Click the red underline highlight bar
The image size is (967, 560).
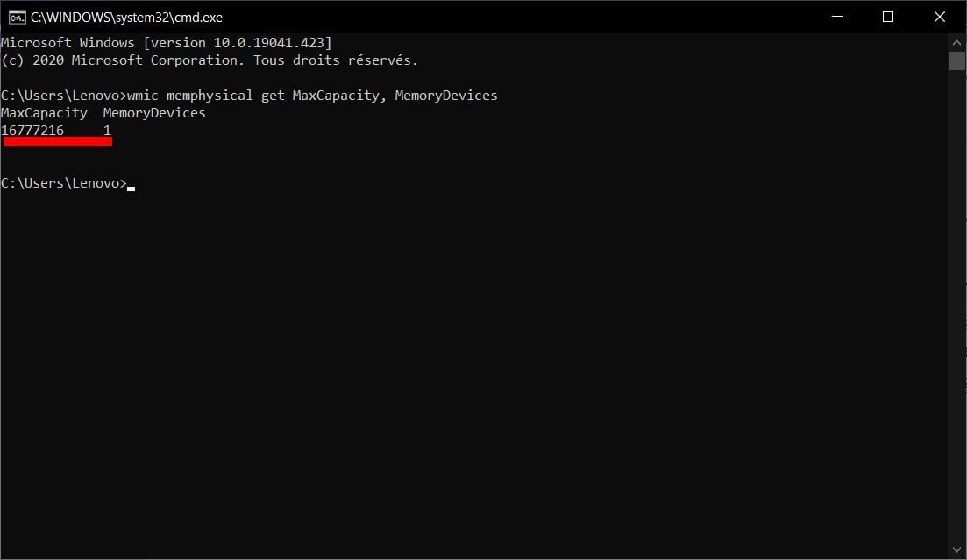click(58, 142)
